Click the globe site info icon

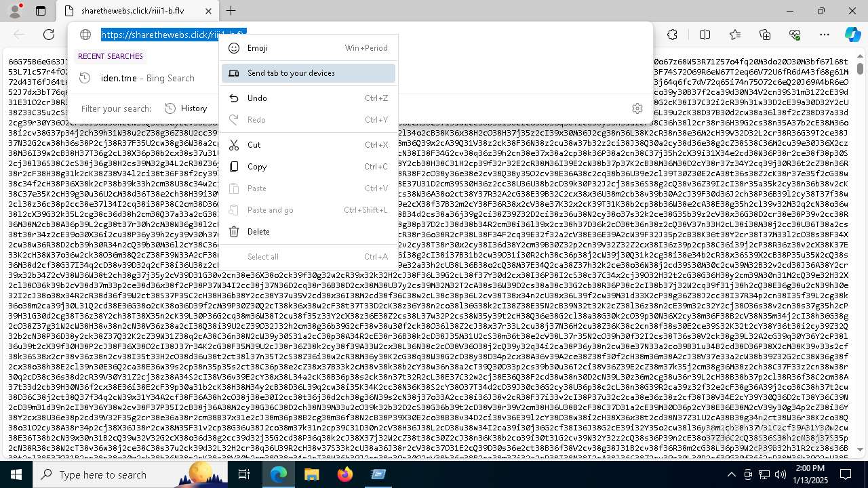click(85, 35)
